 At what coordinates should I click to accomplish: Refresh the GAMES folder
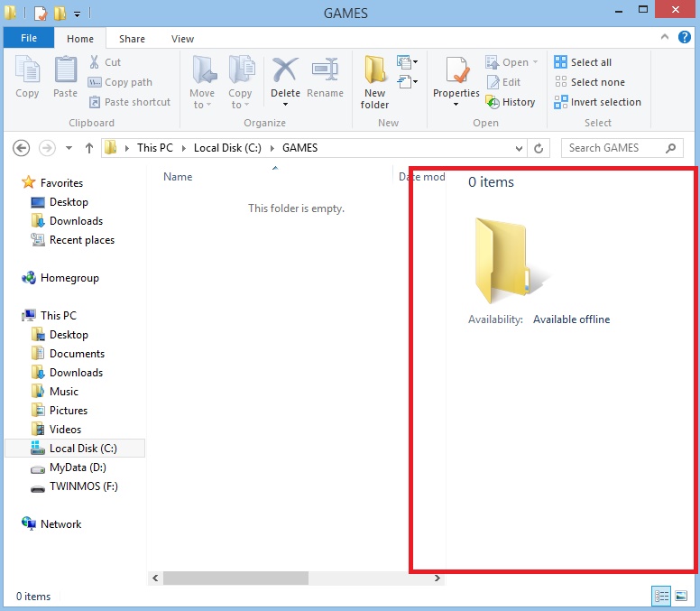pyautogui.click(x=539, y=148)
